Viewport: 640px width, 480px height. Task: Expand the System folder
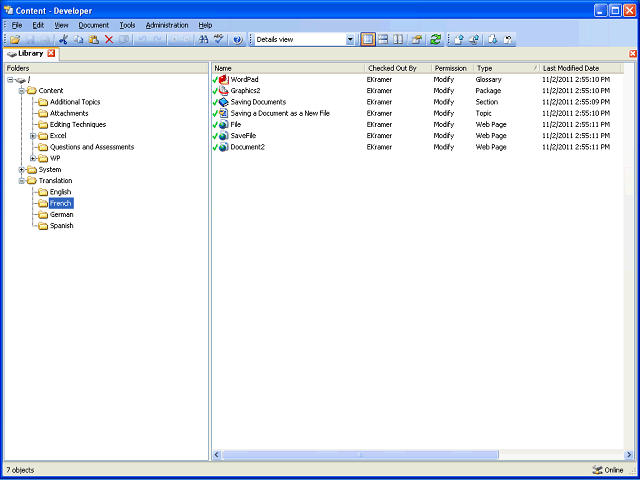pos(22,169)
